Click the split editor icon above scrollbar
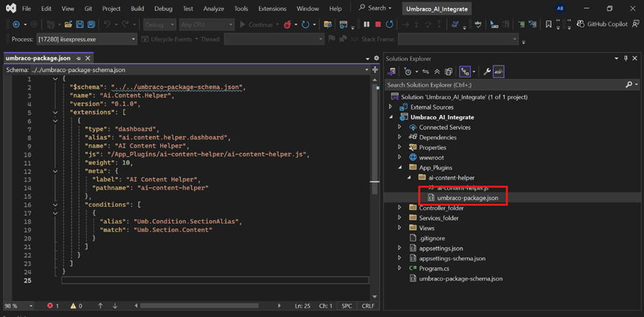The width and height of the screenshot is (644, 317). pyautogui.click(x=375, y=70)
